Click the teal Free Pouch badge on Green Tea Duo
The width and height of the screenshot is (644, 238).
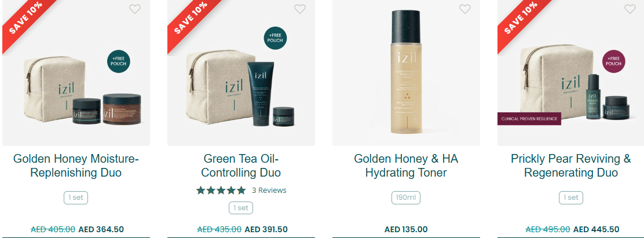point(275,38)
